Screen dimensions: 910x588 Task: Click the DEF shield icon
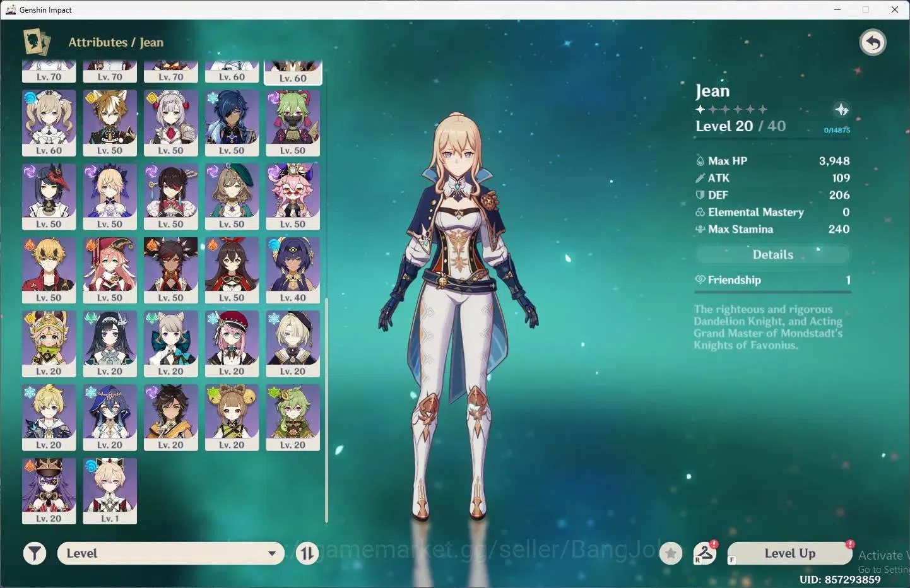[700, 195]
